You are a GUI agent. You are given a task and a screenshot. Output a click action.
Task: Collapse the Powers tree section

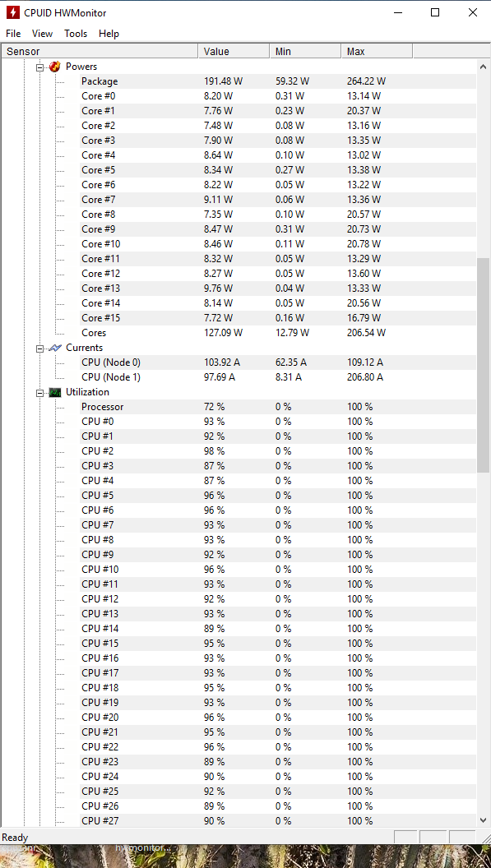(x=39, y=67)
